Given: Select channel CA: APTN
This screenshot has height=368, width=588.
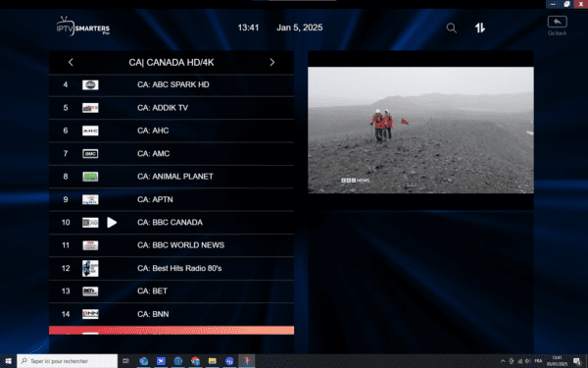Looking at the screenshot, I should click(x=171, y=199).
